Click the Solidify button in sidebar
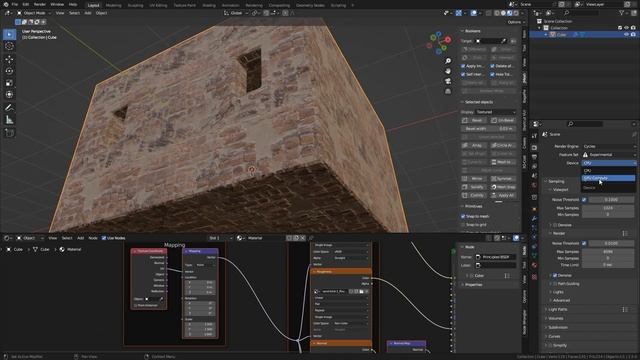Screen dimensions: 640x360 click(x=475, y=187)
